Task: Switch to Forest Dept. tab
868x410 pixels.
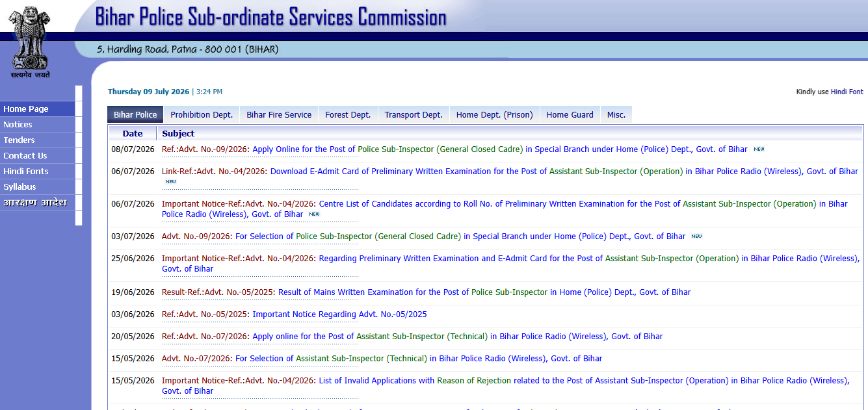Action: coord(348,114)
